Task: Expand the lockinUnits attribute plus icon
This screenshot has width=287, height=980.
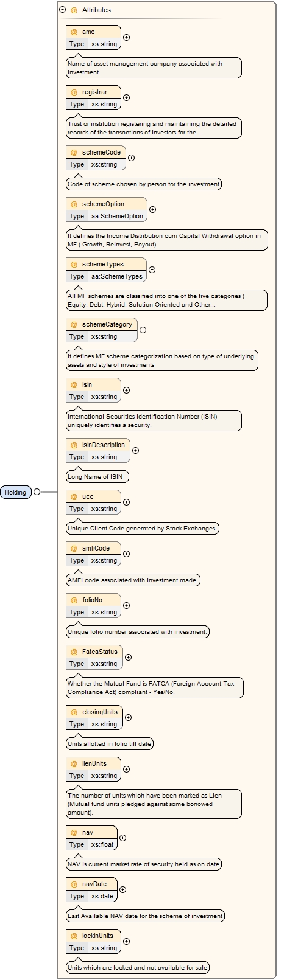Action: pyautogui.click(x=126, y=941)
